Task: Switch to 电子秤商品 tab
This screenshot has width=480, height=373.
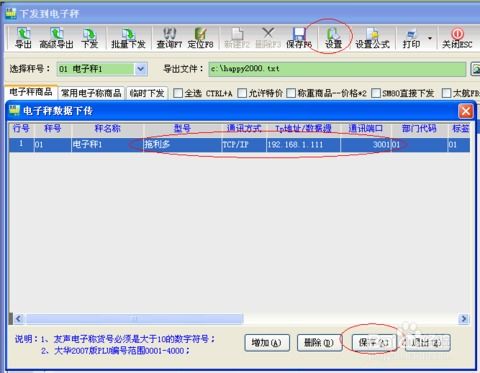Action: tap(31, 92)
